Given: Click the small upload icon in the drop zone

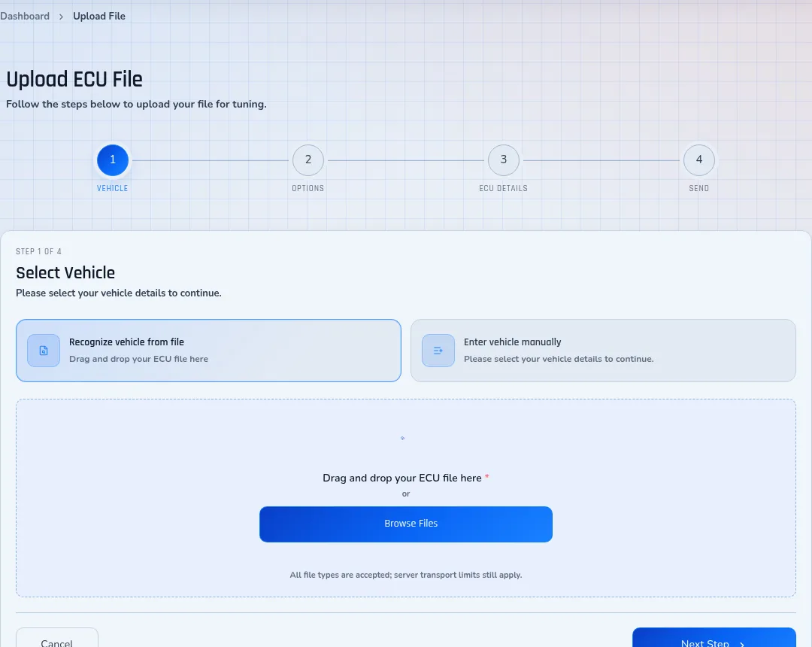Looking at the screenshot, I should click(x=402, y=439).
